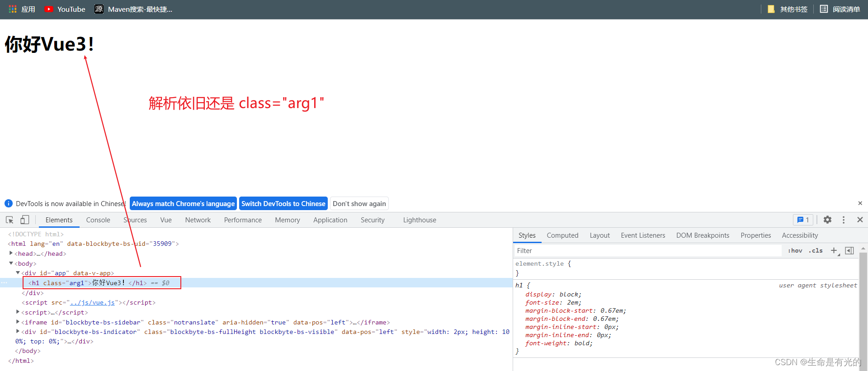Switch to the Sources tab

135,220
